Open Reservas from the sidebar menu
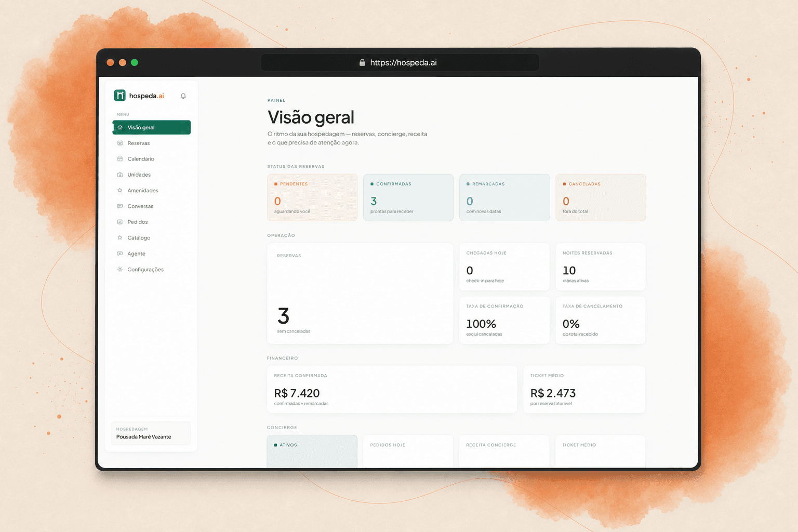Viewport: 798px width, 532px height. (152, 143)
